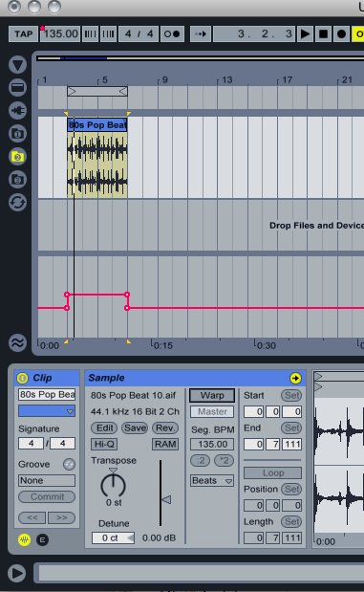
Task: Toggle the yellow OVR overdub button
Action: (x=358, y=34)
